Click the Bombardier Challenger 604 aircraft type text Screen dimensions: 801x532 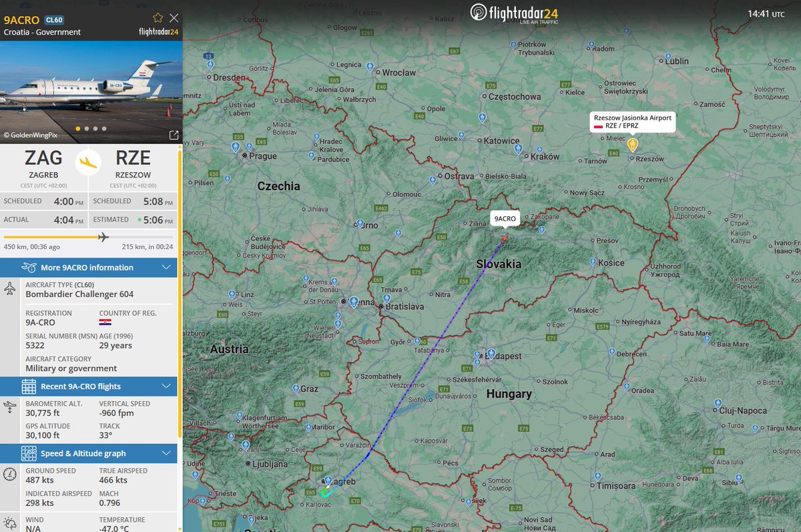pos(79,294)
